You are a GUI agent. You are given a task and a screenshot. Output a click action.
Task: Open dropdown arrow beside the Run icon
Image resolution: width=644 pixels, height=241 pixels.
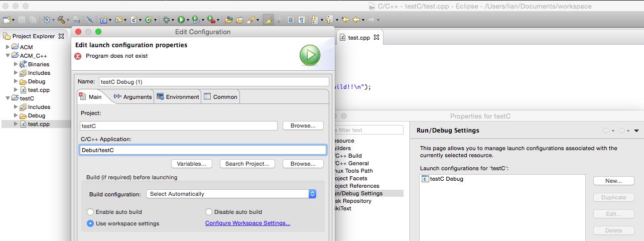[x=188, y=20]
